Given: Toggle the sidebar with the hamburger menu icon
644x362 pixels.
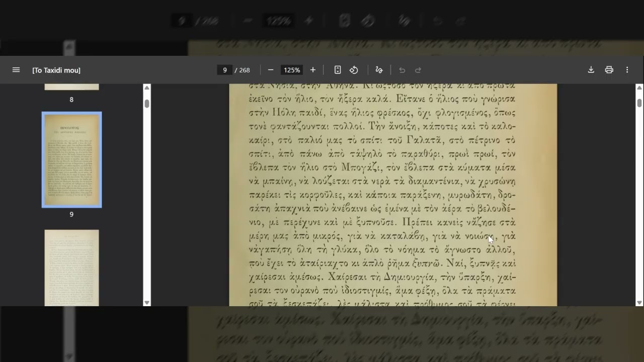Looking at the screenshot, I should pyautogui.click(x=16, y=70).
